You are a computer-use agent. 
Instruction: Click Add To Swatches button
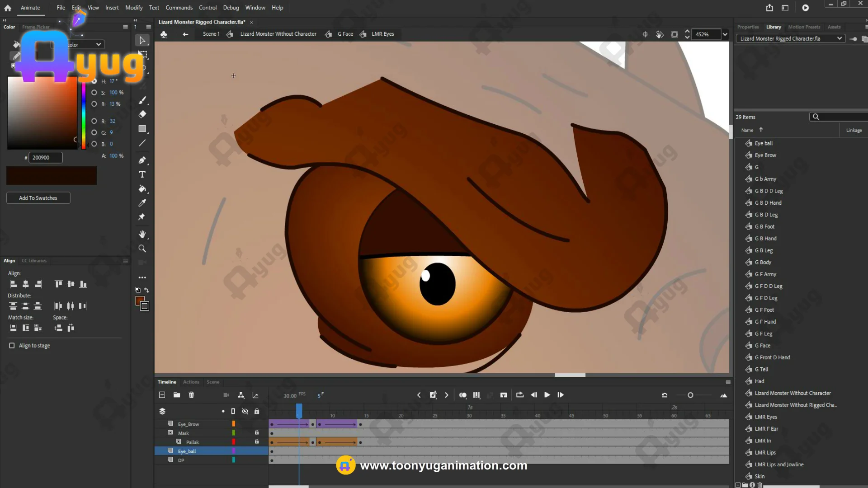point(38,198)
